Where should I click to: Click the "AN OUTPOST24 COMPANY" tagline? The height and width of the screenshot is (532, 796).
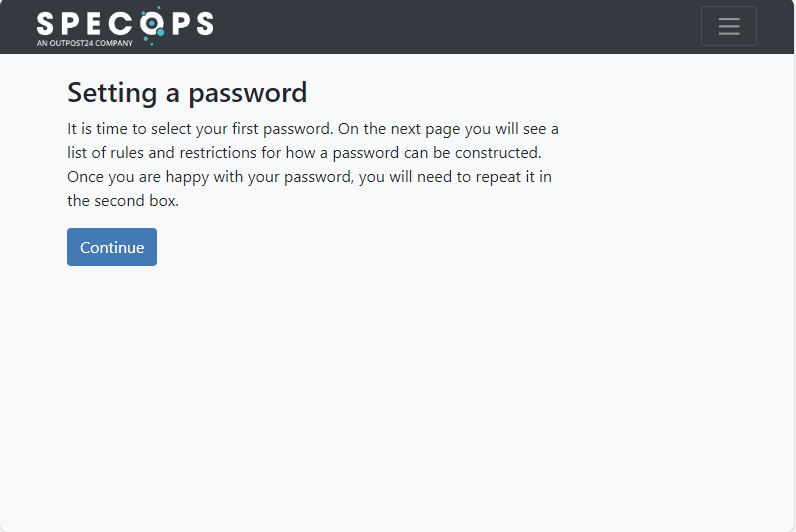click(x=85, y=43)
